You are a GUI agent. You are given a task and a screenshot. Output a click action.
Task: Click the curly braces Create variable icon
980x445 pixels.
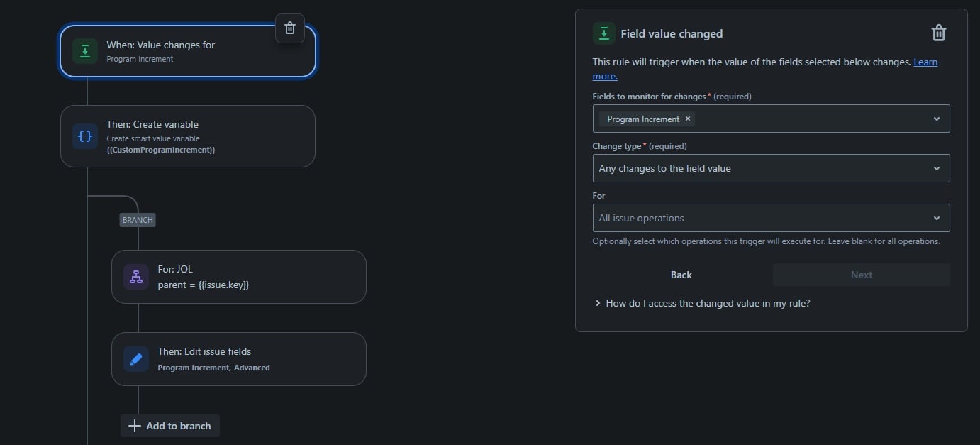85,136
